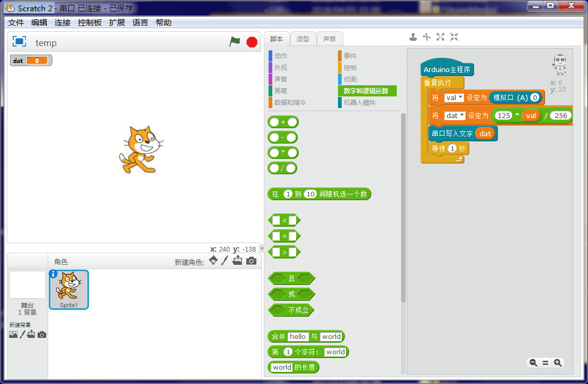Choose backdrop from library icon
The height and width of the screenshot is (384, 588).
pos(13,335)
